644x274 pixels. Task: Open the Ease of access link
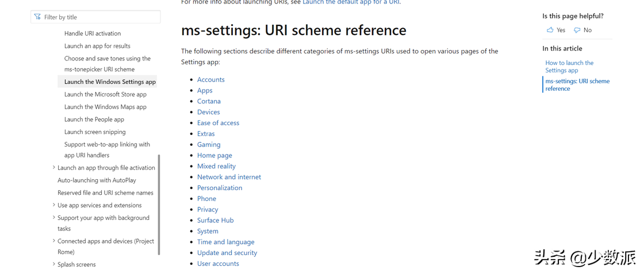click(218, 123)
